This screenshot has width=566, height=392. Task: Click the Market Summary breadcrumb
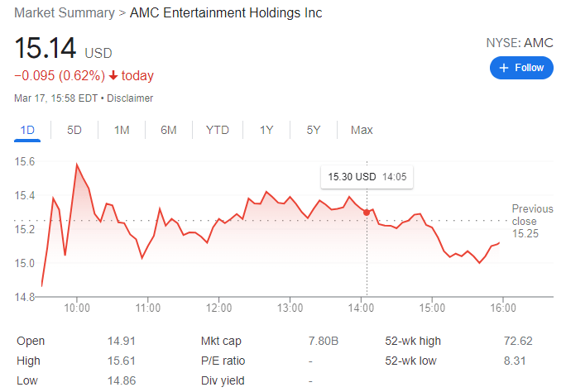point(64,13)
